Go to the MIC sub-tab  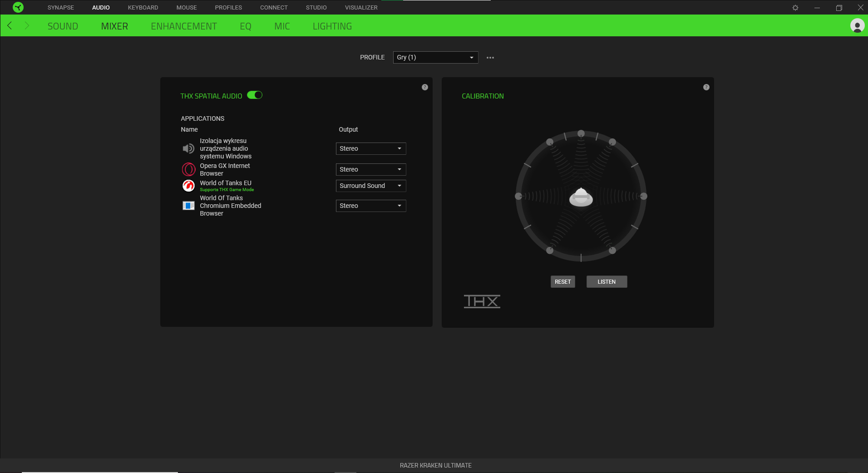[x=282, y=26]
